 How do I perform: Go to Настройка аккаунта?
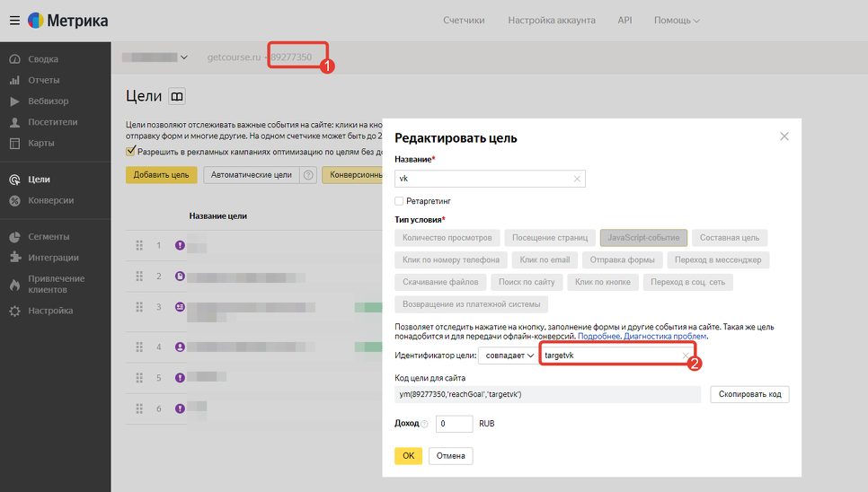pyautogui.click(x=551, y=20)
